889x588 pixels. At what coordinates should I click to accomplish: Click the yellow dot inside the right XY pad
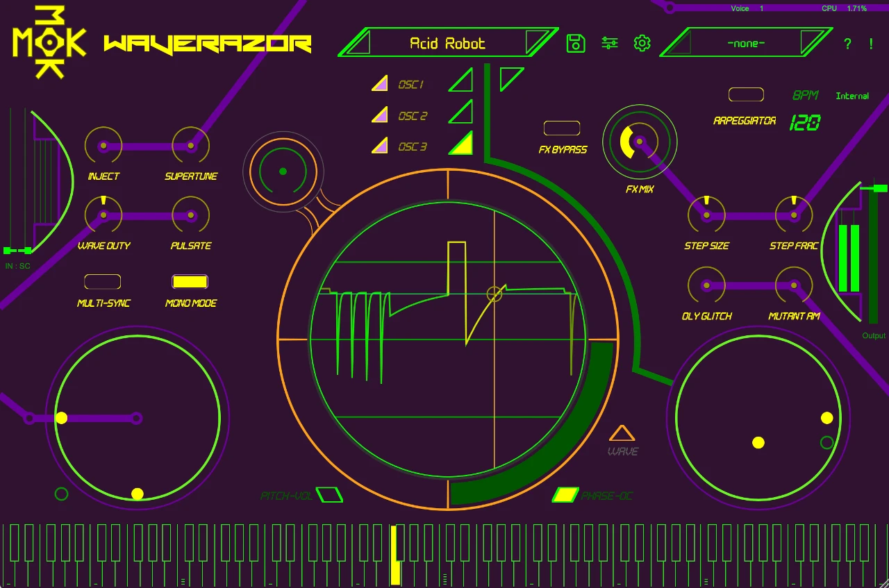758,442
